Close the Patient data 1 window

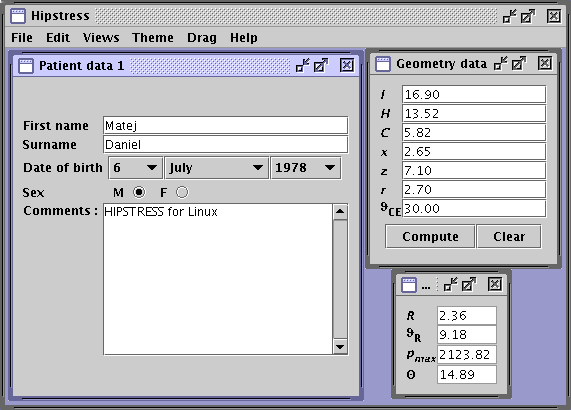(347, 66)
